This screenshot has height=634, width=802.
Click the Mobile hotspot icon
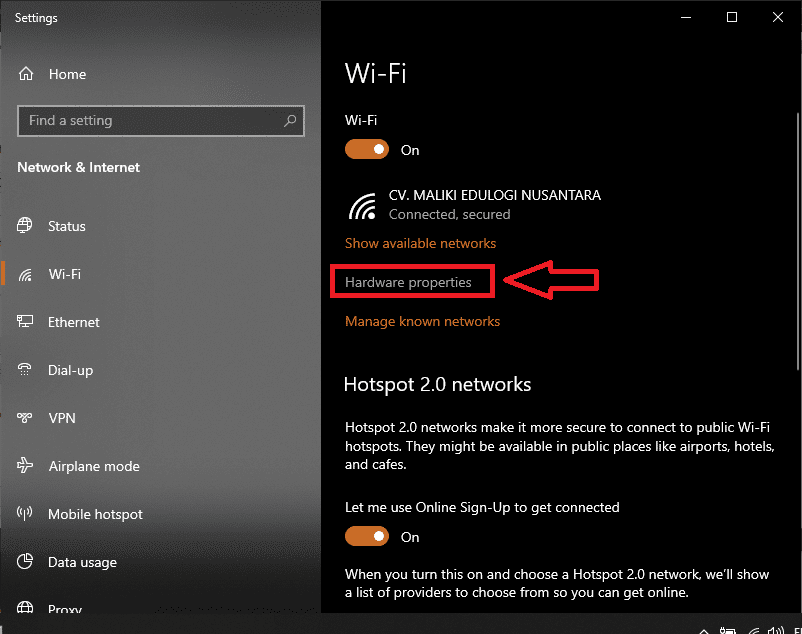point(26,514)
